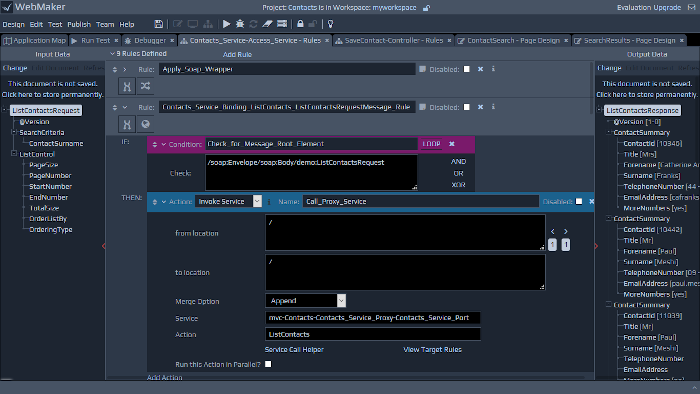Click the eraser icon in toolbar
700x394 pixels.
coord(267,24)
